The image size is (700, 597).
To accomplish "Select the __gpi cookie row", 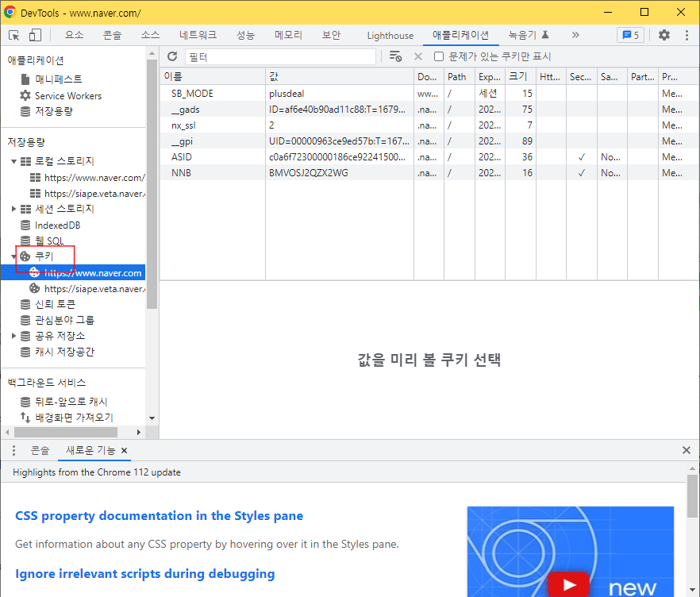I will pyautogui.click(x=429, y=141).
